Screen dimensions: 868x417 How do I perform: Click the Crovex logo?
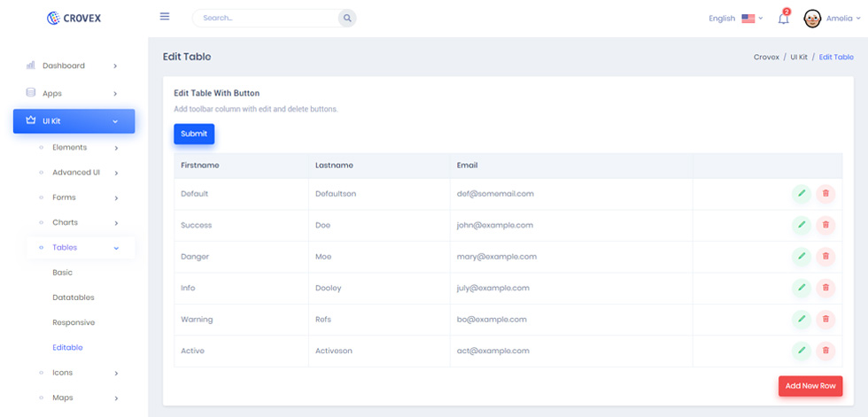coord(74,19)
